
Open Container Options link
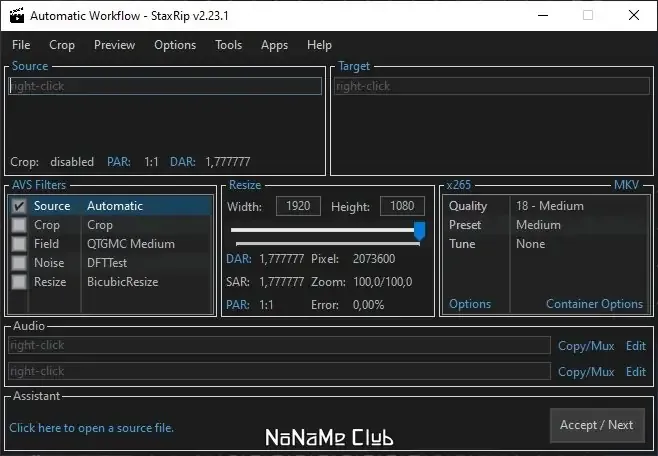pyautogui.click(x=594, y=304)
